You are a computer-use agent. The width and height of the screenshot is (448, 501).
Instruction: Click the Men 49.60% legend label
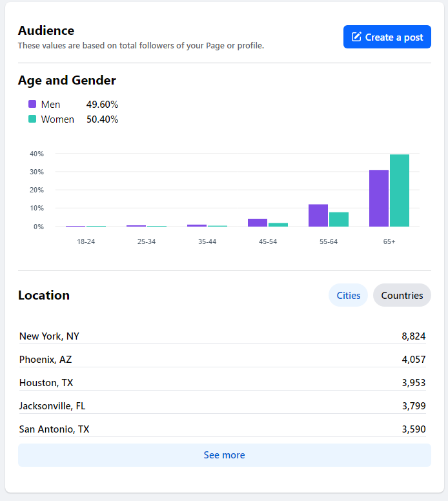[x=50, y=104]
